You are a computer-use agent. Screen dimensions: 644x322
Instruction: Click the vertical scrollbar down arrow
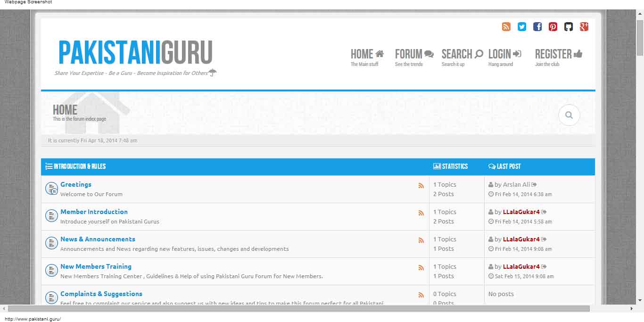pyautogui.click(x=640, y=300)
